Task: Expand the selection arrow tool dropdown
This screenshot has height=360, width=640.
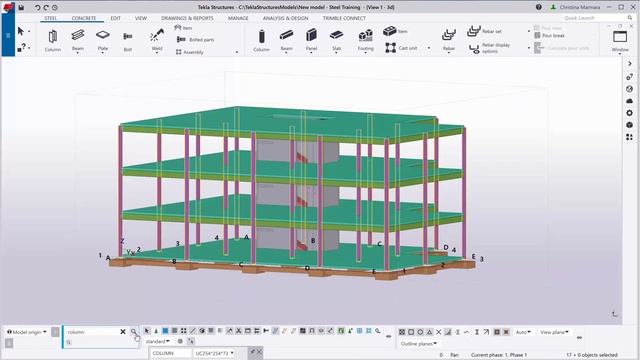Action: coord(29,31)
